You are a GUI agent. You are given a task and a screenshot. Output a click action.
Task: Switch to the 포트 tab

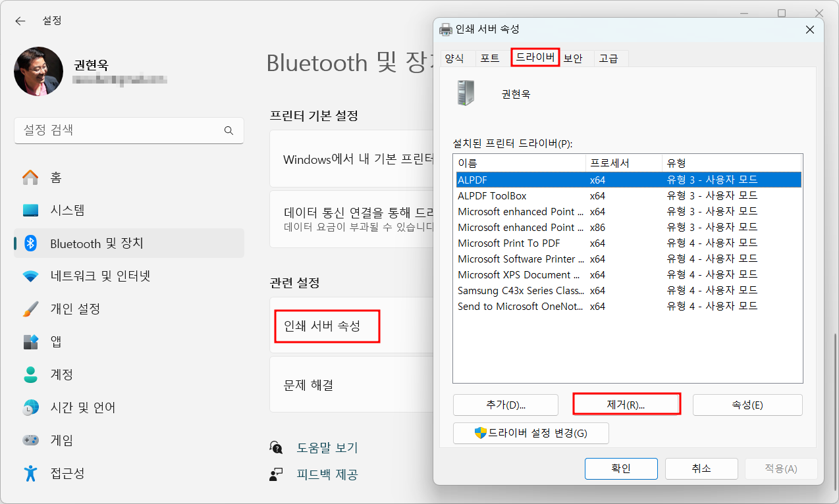coord(490,58)
